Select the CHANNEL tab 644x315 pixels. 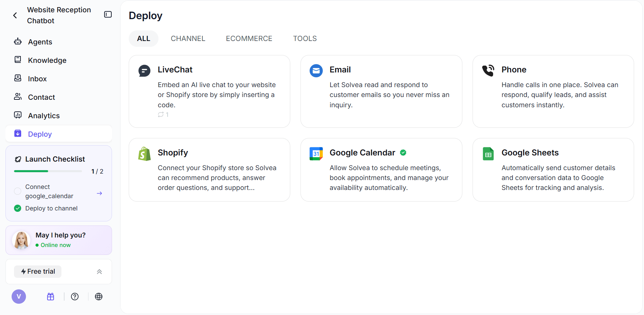click(188, 39)
